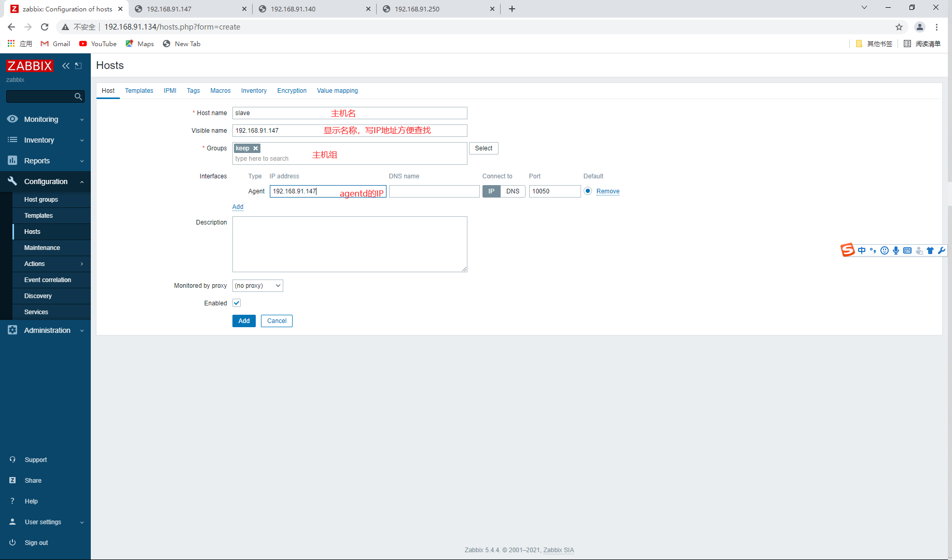Switch to the Macros tab

click(x=220, y=91)
